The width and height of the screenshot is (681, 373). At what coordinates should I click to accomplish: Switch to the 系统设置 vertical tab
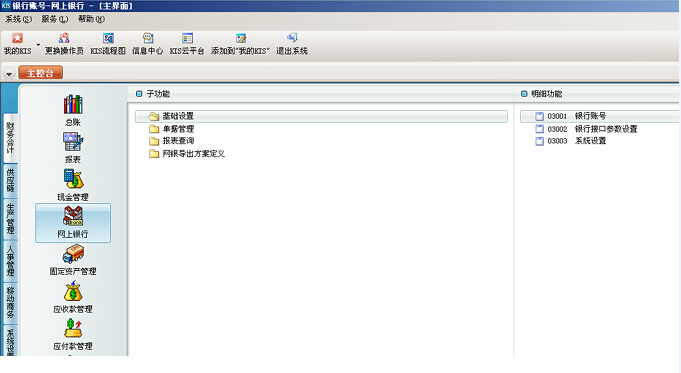tap(10, 341)
